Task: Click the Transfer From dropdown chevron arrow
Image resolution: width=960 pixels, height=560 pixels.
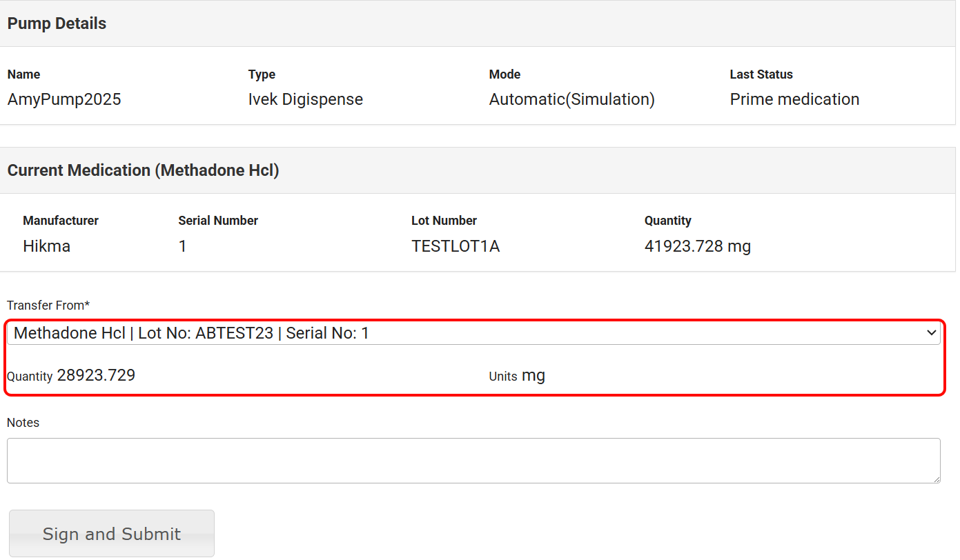Action: pos(932,334)
